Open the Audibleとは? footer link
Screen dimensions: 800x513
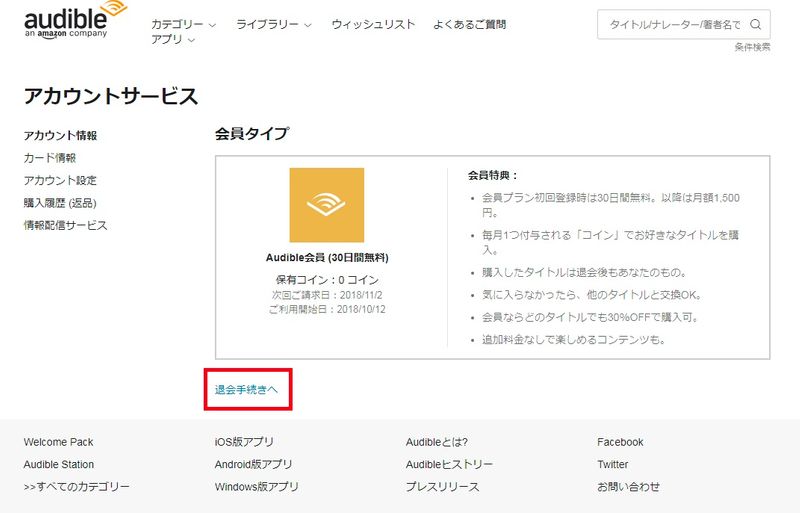437,442
